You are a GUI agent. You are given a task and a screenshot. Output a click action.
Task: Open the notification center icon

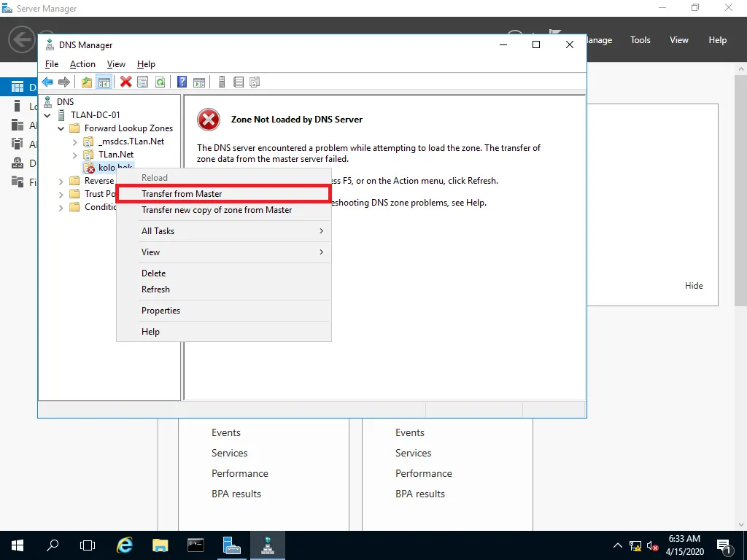coord(724,545)
